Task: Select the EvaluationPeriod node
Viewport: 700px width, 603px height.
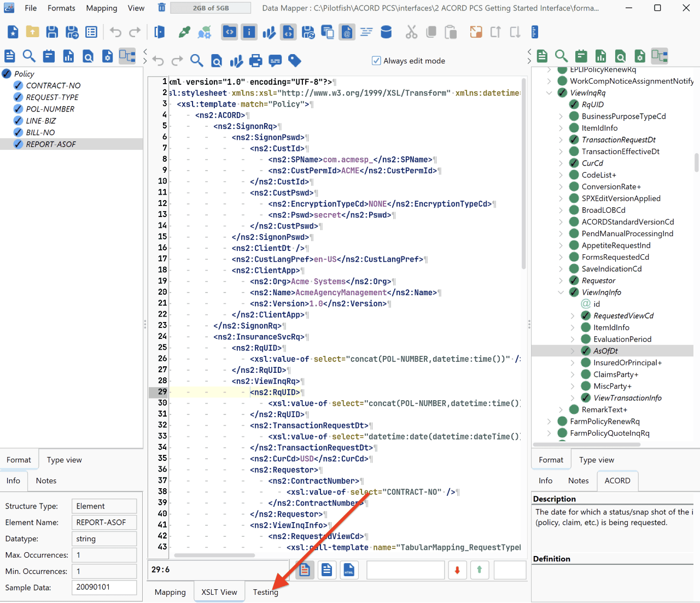Action: pyautogui.click(x=622, y=339)
